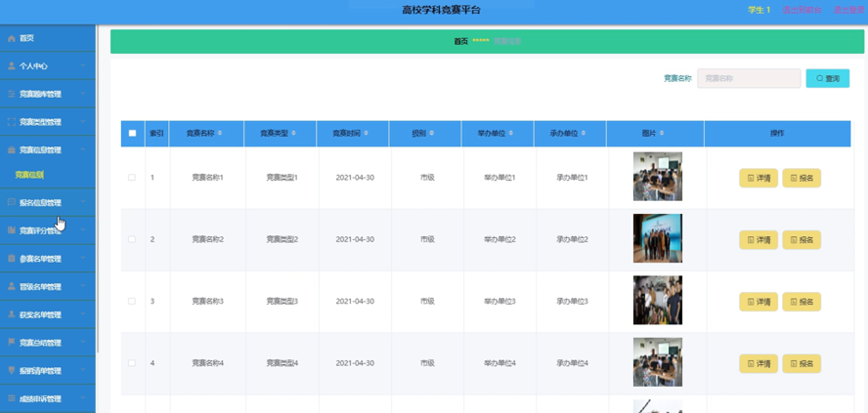Click the thumbnail image of 竞赛名称1
Screen dimensions: 868x413
click(x=657, y=177)
